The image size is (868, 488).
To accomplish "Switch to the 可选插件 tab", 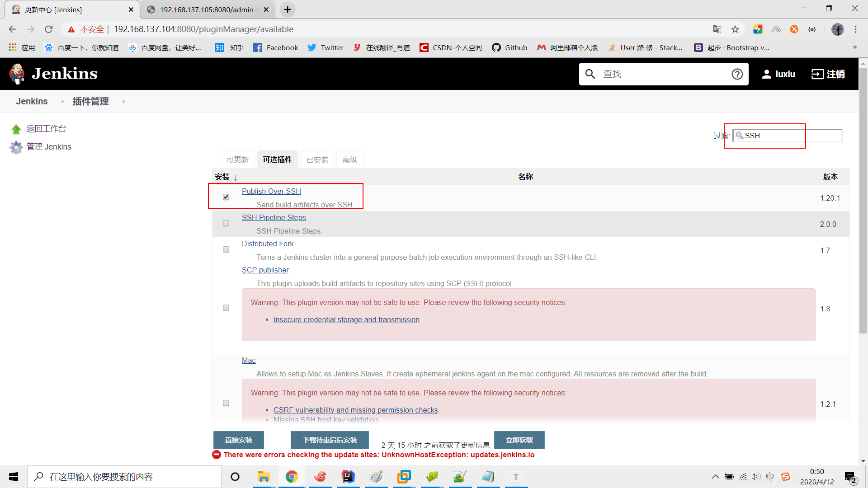I will (278, 160).
